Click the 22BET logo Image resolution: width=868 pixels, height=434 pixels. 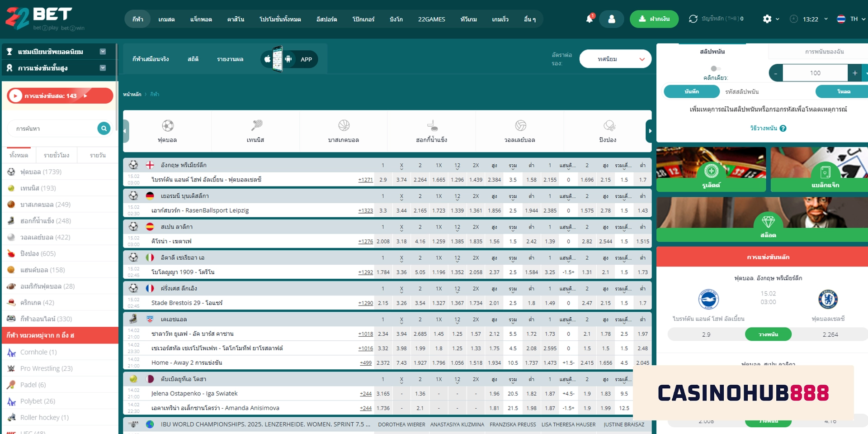coord(45,18)
